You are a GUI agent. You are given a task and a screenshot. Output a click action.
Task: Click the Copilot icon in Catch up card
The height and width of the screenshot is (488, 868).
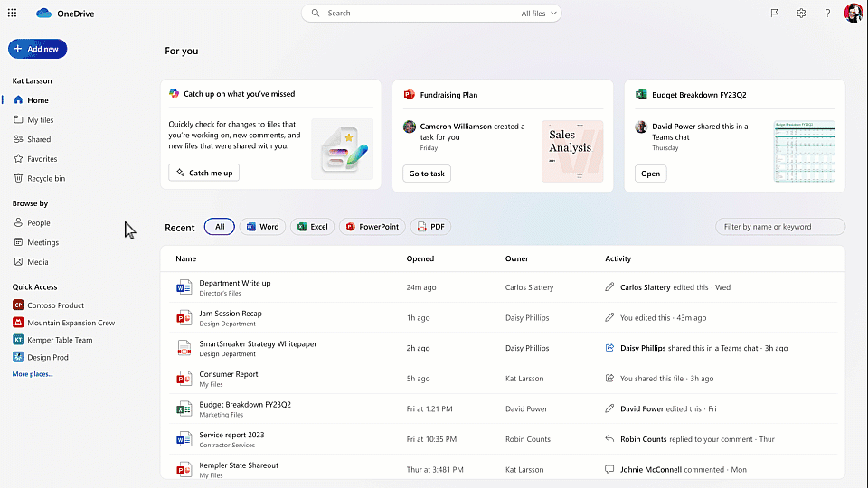pyautogui.click(x=174, y=93)
